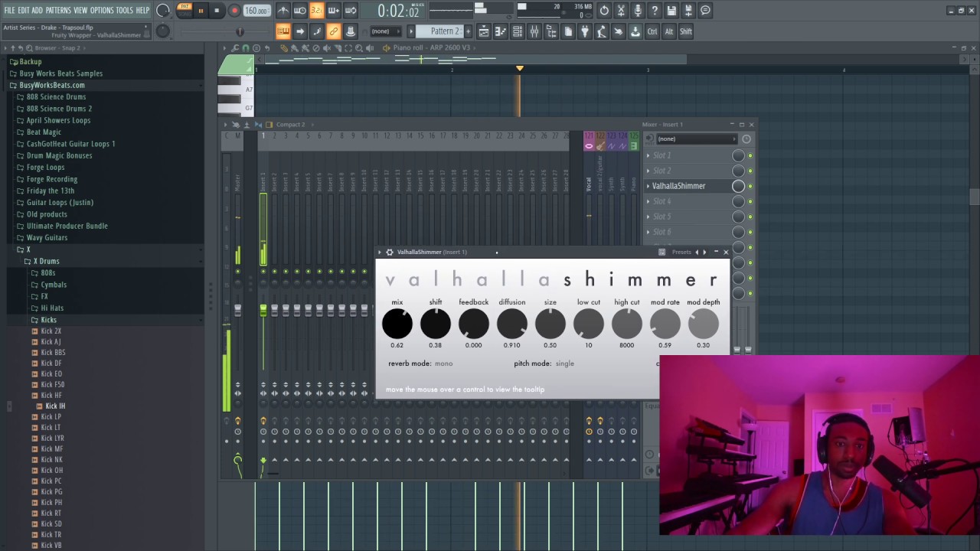Pause playback with the pause button

pos(201,11)
